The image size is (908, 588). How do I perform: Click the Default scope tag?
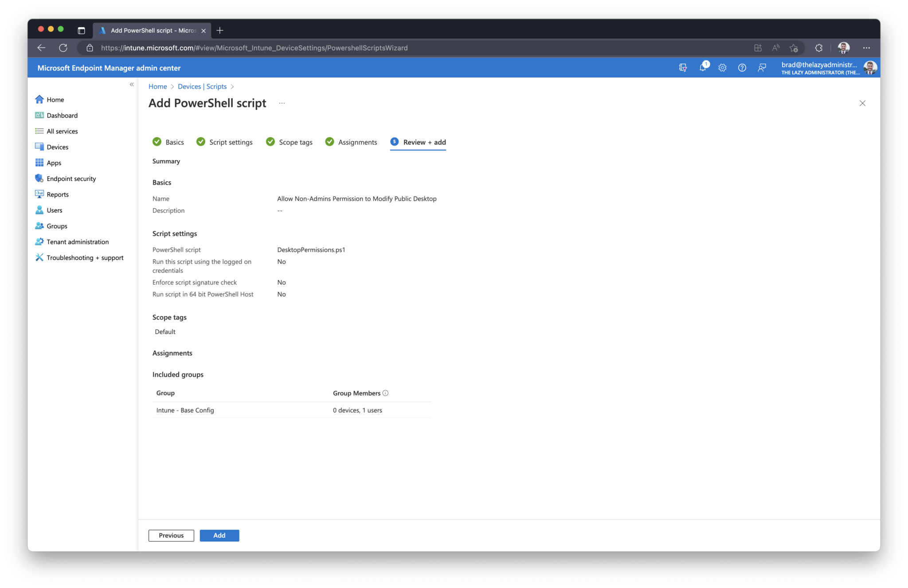pos(165,332)
